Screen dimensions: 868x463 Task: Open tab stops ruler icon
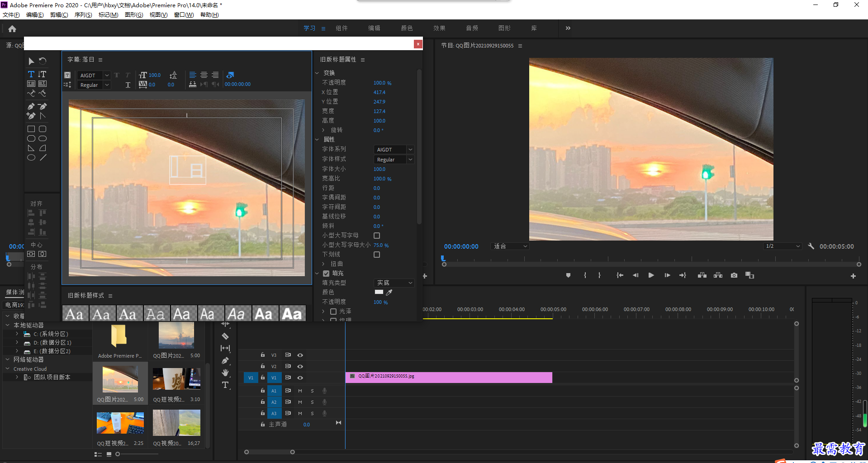click(193, 85)
